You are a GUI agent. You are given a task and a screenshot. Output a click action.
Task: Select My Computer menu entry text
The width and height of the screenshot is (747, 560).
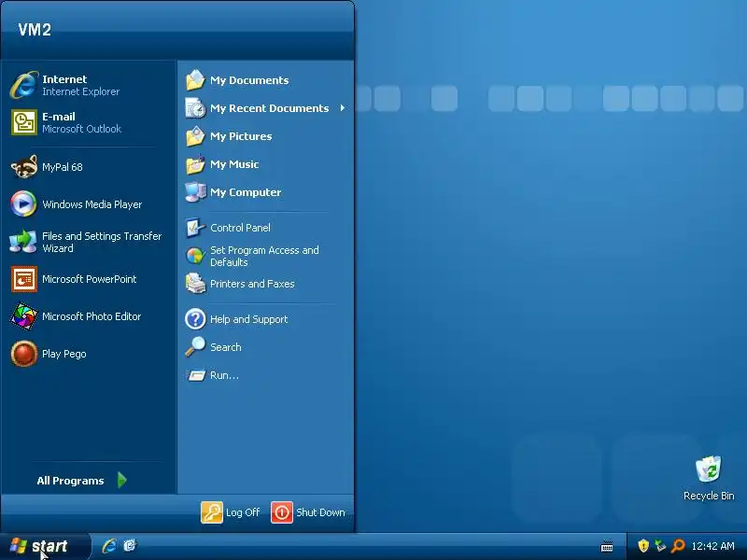pyautogui.click(x=246, y=192)
